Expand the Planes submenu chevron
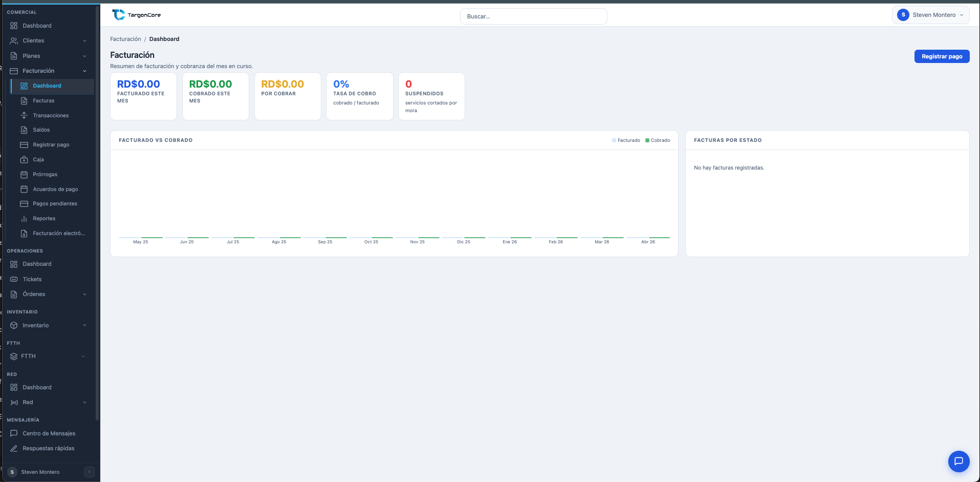The height and width of the screenshot is (482, 980). tap(84, 56)
